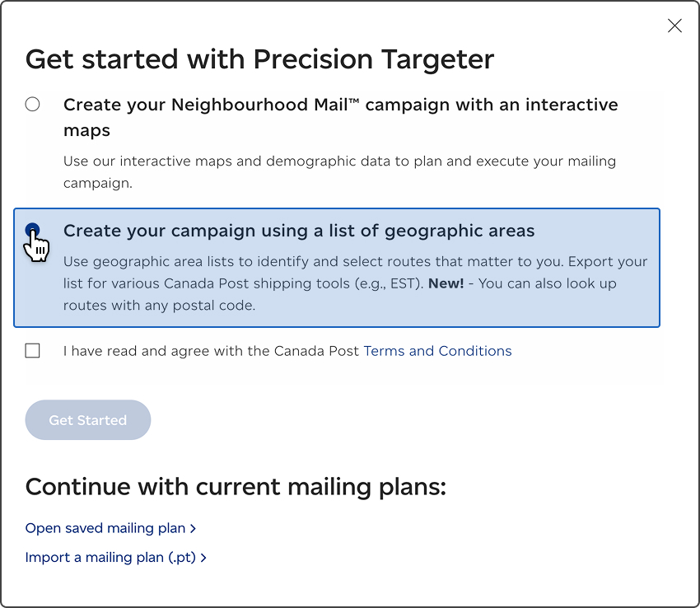Viewport: 700px width, 608px height.
Task: Expand the chevron beside Open saved mailing plan
Action: coord(194,528)
